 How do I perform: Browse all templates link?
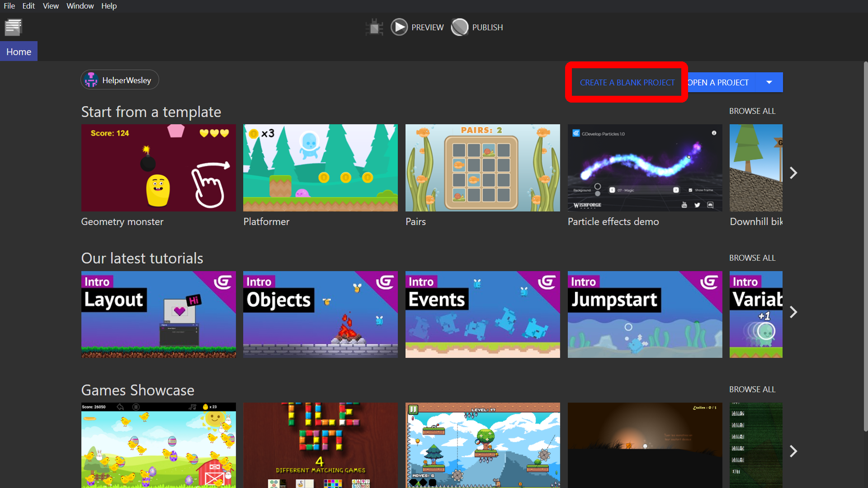(x=752, y=111)
